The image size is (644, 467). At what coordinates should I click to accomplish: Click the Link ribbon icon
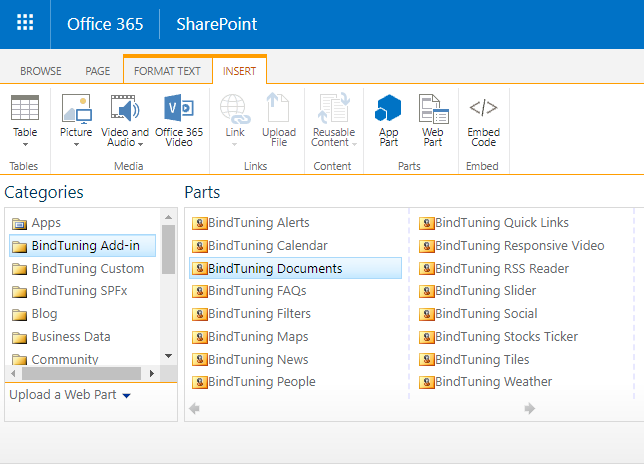pos(235,108)
